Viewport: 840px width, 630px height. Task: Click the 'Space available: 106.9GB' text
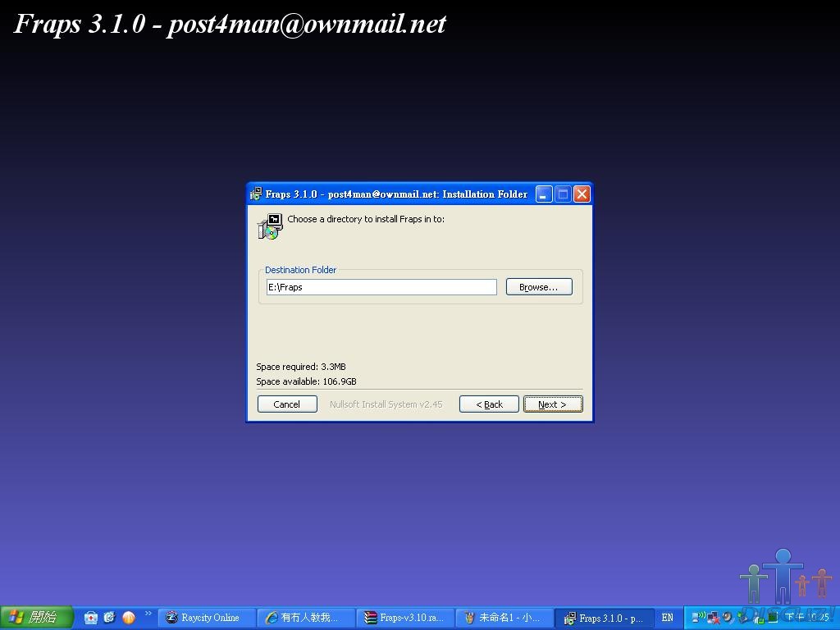point(307,381)
